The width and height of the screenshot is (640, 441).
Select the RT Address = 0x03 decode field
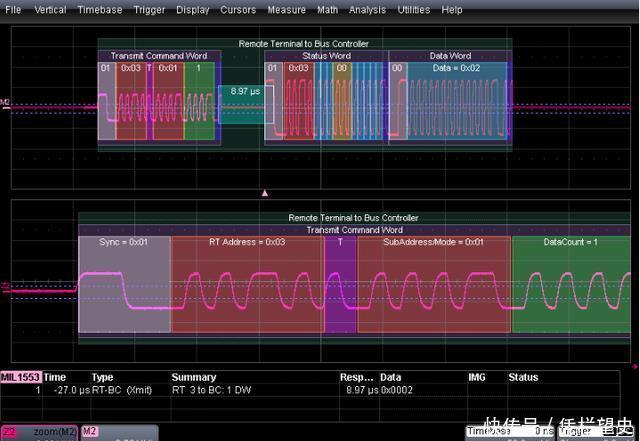pyautogui.click(x=246, y=242)
